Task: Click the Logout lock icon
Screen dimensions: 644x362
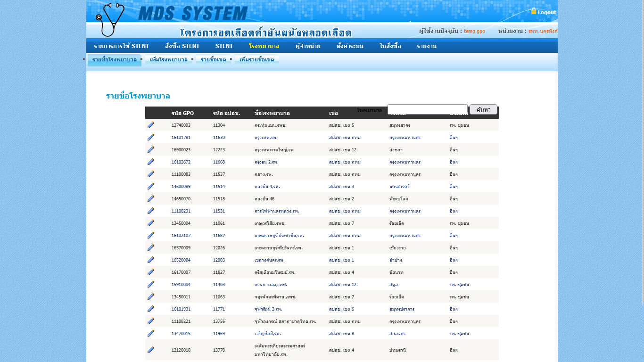Action: (534, 11)
